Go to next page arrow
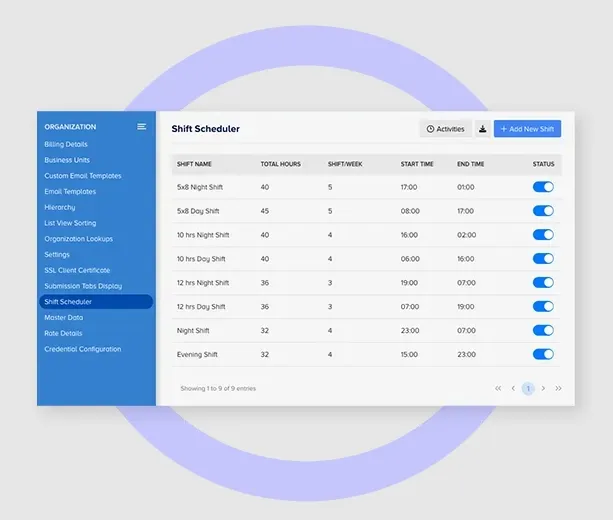 tap(543, 388)
